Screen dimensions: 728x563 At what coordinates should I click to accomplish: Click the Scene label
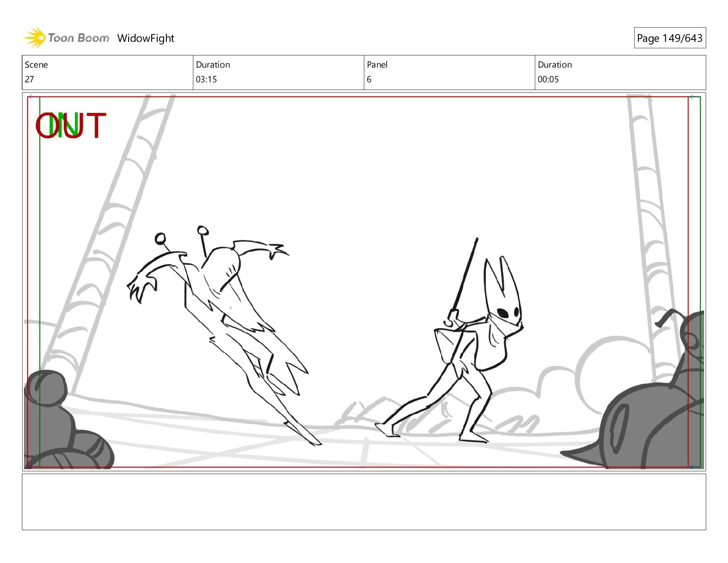36,65
